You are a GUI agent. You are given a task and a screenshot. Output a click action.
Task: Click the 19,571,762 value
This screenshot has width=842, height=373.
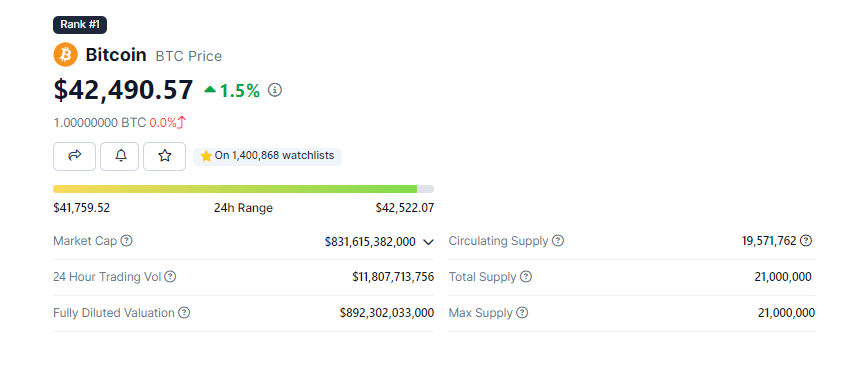coord(769,241)
